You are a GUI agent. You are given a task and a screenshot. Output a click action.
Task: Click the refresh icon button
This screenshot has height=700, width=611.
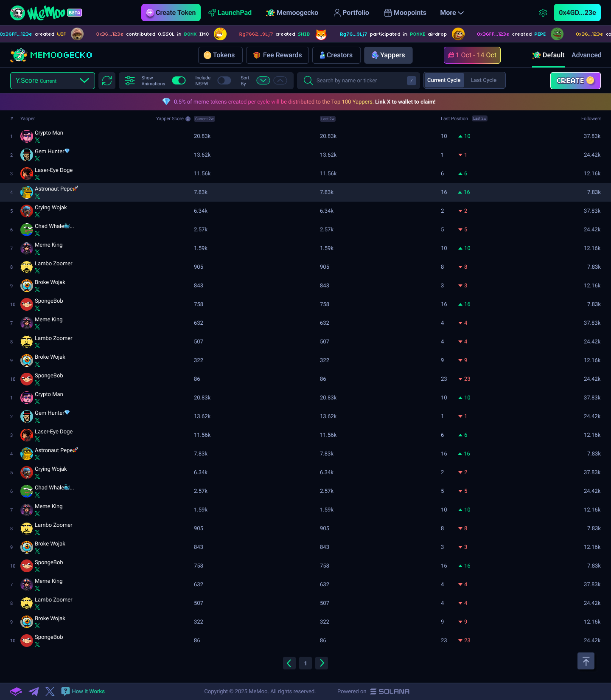107,81
